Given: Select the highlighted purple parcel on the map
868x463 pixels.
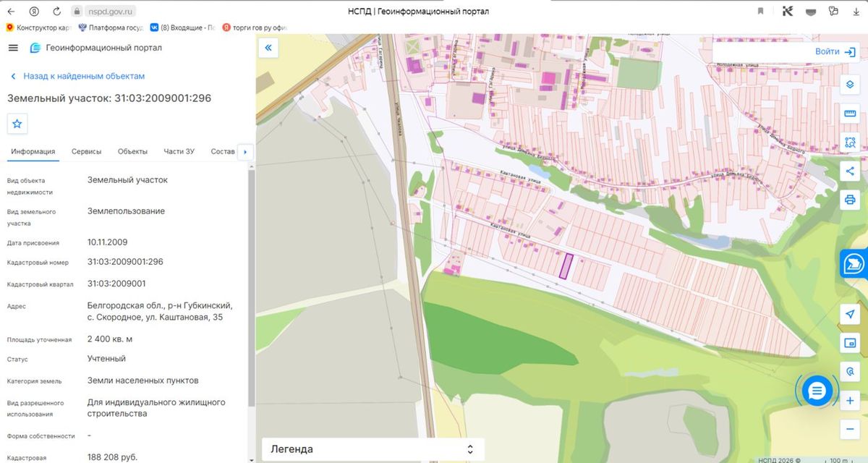Looking at the screenshot, I should tap(566, 266).
